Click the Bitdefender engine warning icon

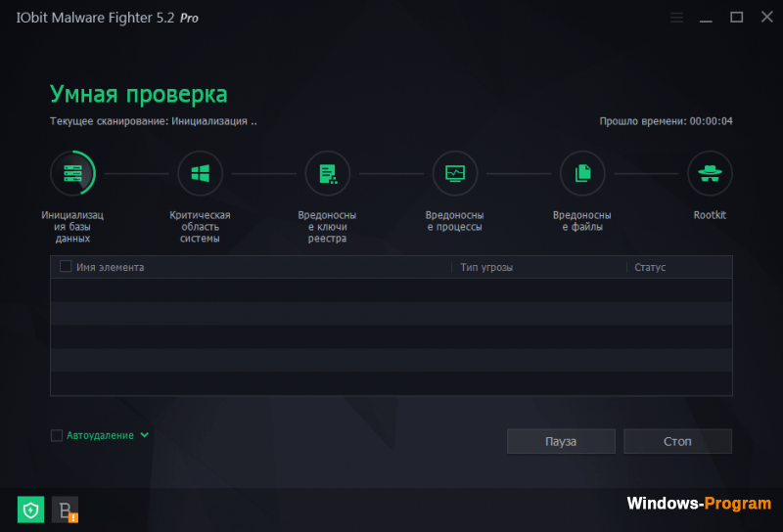[x=65, y=510]
